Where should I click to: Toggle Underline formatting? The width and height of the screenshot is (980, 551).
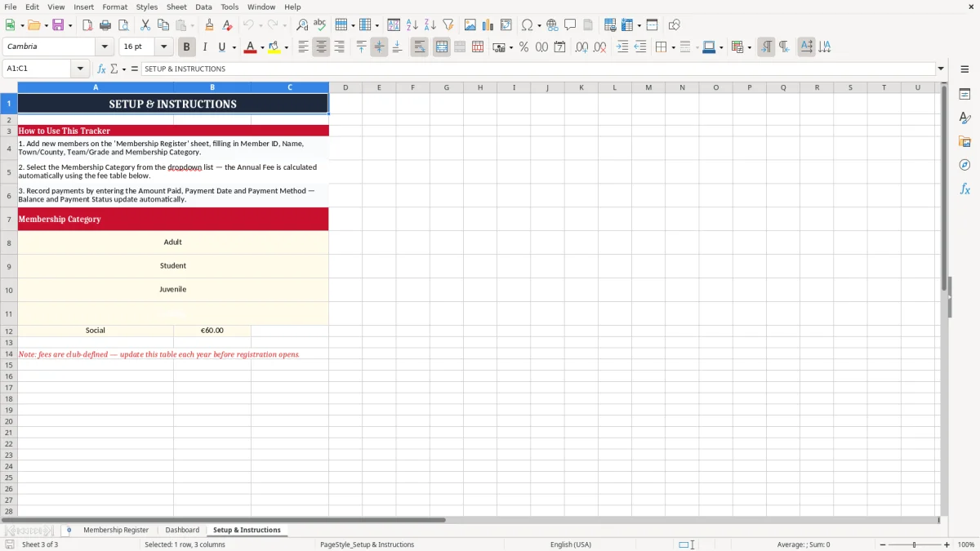(x=222, y=47)
